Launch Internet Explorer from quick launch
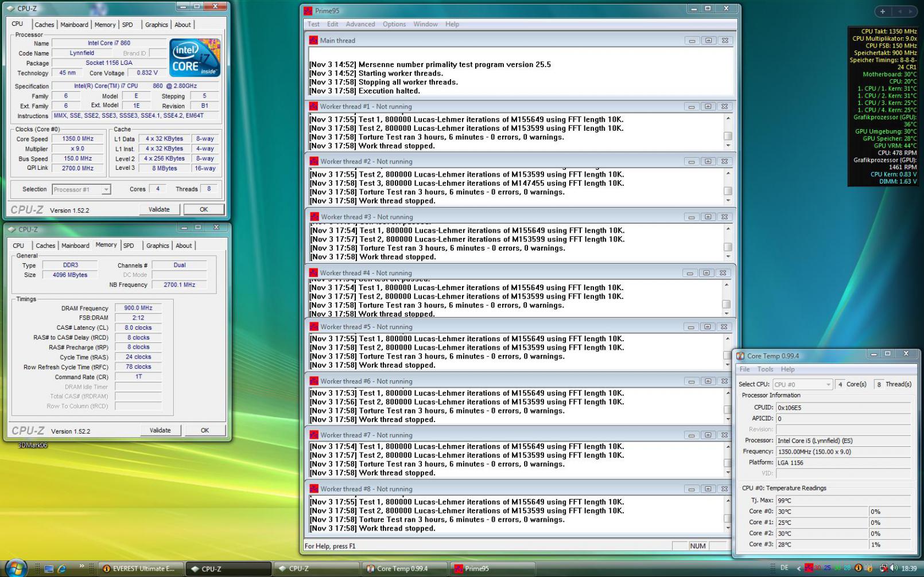This screenshot has width=924, height=577. [62, 568]
